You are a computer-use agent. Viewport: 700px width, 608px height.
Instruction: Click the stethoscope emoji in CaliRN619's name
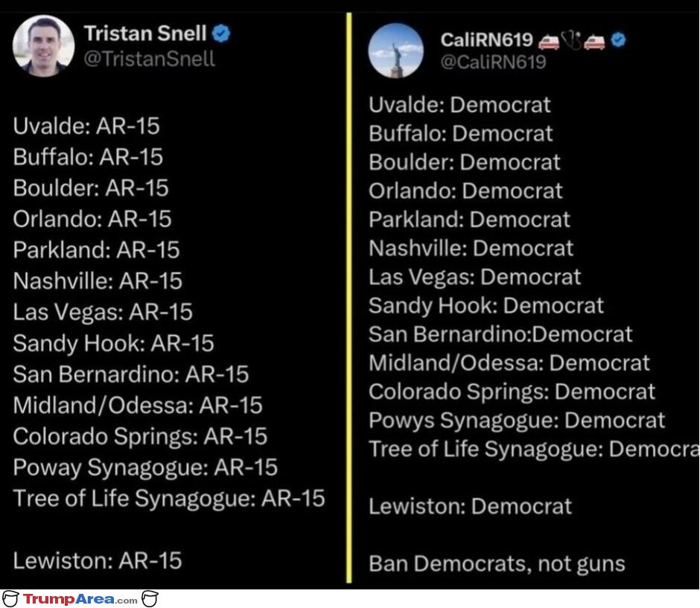[x=571, y=40]
